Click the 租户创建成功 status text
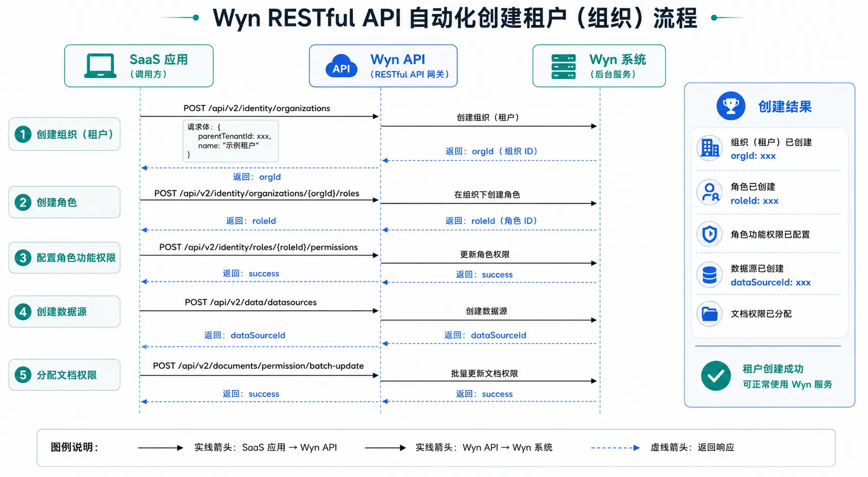Screen dimensions: 868x477 pos(773,369)
